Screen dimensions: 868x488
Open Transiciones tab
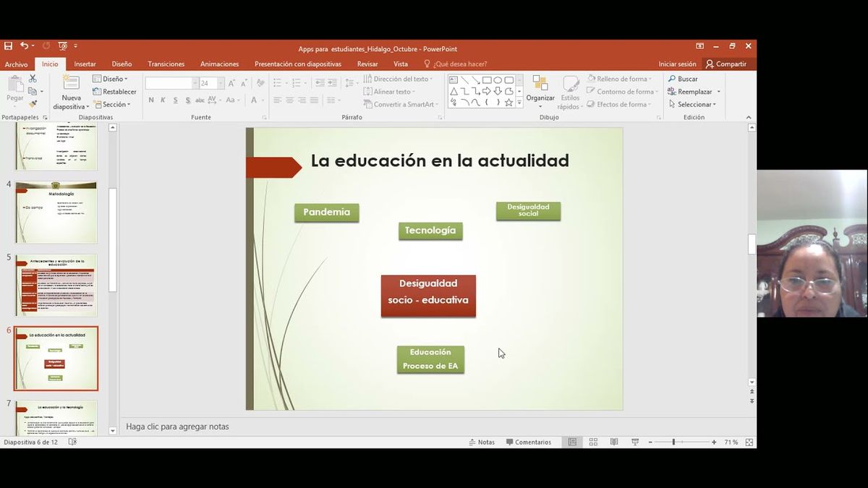coord(166,64)
